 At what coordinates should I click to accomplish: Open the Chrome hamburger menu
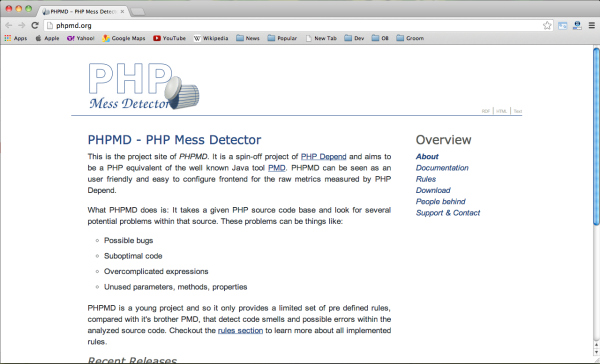(592, 26)
